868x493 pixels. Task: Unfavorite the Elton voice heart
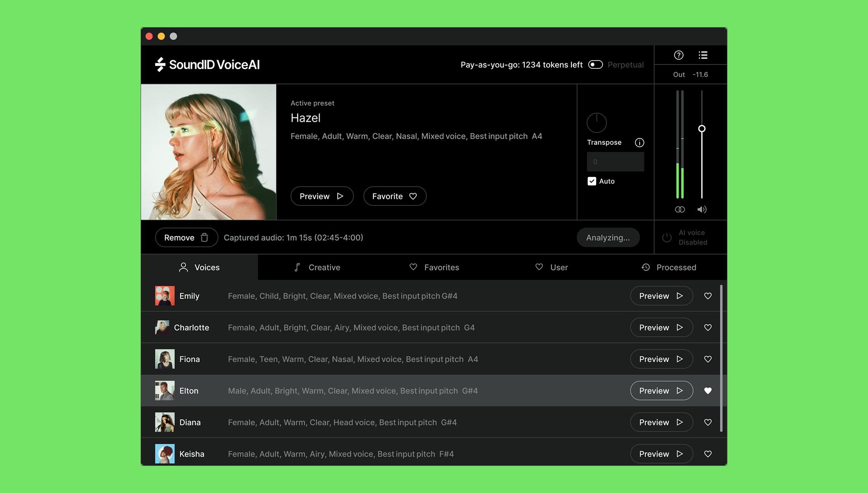click(708, 390)
